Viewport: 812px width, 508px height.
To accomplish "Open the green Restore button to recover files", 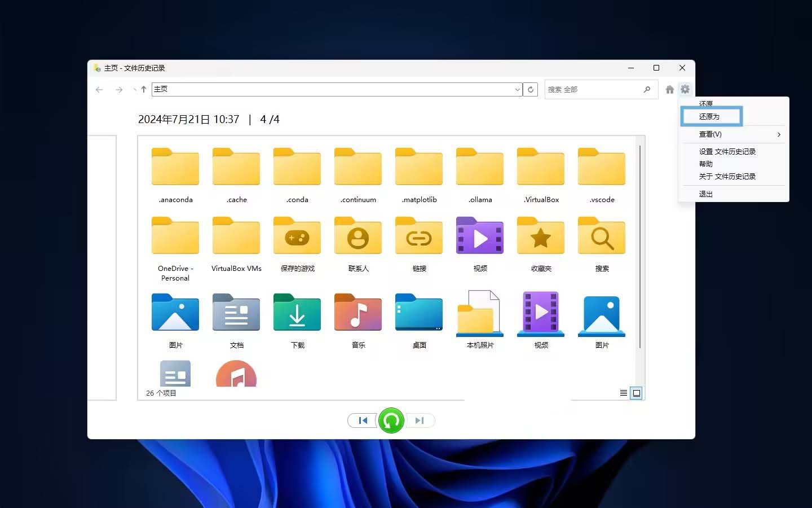I will [391, 421].
